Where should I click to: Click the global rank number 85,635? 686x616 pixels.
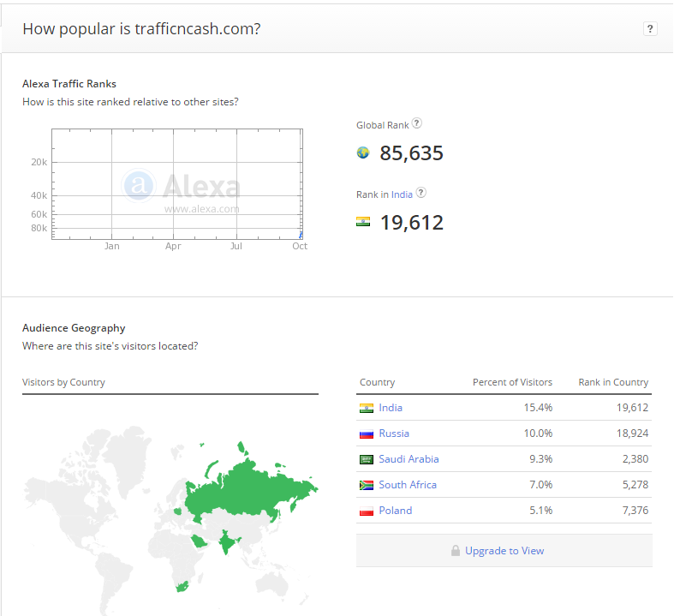coord(411,153)
